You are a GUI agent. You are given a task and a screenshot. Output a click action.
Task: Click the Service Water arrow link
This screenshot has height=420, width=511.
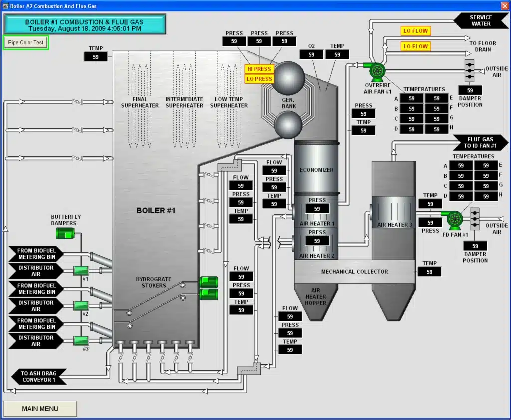(481, 21)
